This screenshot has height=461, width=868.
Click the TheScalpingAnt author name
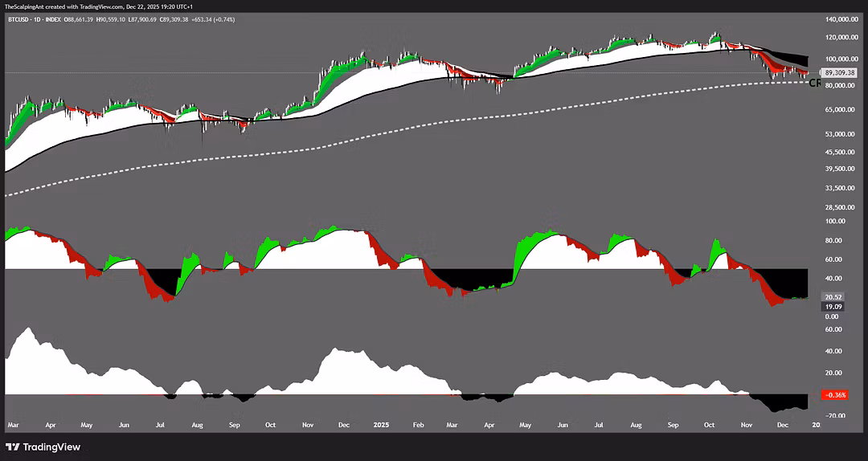[26, 6]
